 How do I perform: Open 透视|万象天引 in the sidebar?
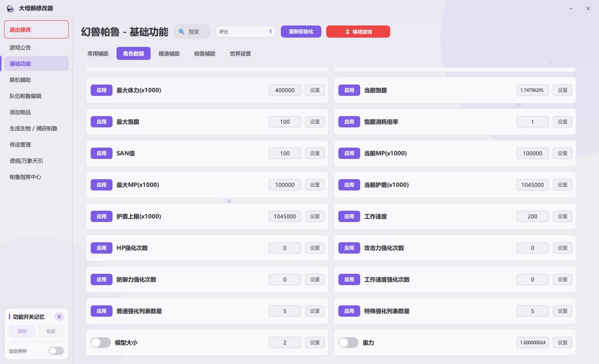(36, 161)
